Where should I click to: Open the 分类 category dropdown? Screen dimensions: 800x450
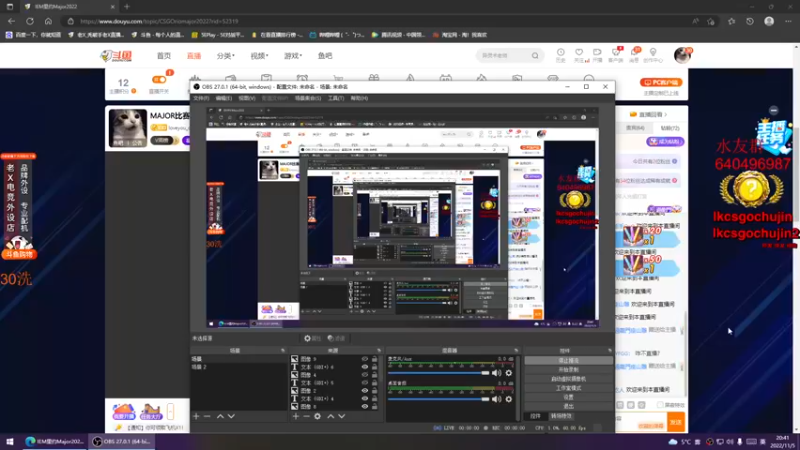coord(225,56)
